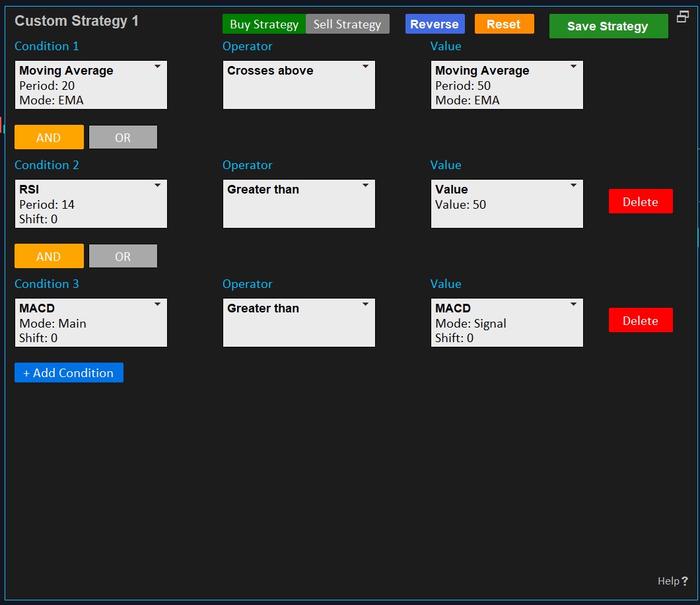Click the Custom Strategy 1 title

click(77, 21)
